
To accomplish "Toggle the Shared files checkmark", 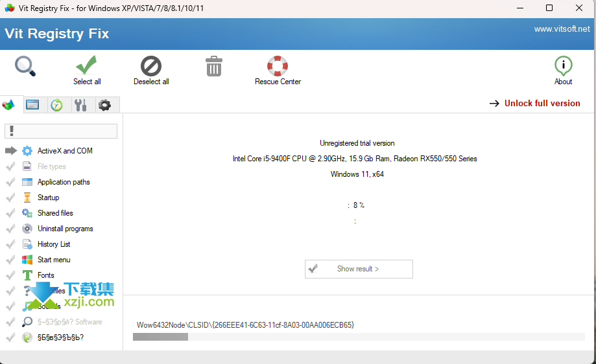I will pyautogui.click(x=10, y=213).
